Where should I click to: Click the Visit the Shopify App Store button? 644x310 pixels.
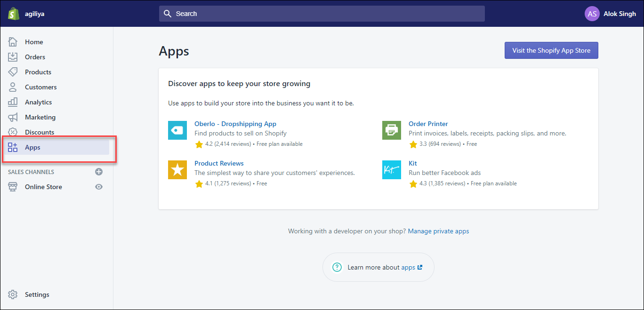551,50
